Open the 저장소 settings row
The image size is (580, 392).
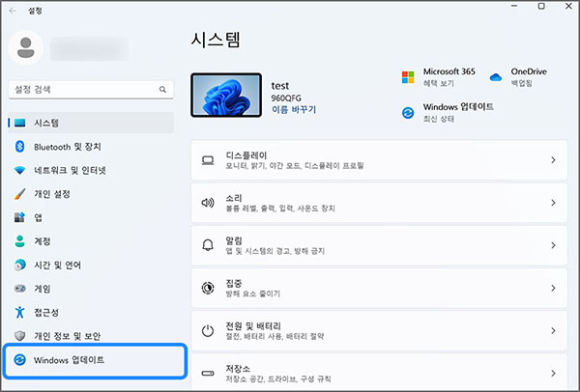tap(379, 373)
